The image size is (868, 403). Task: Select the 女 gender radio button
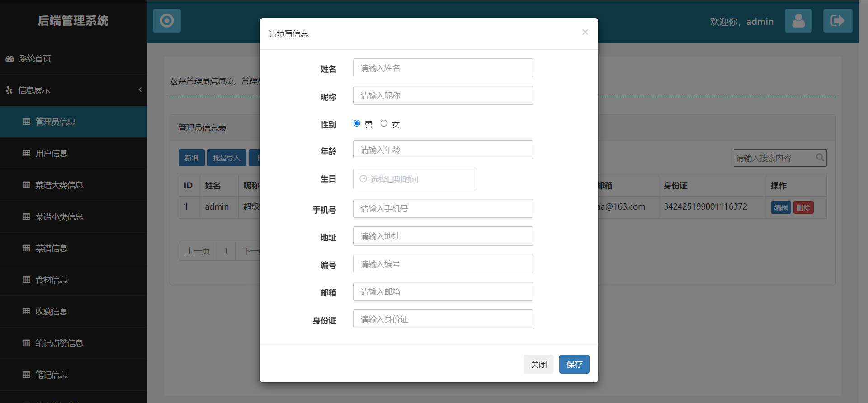[384, 123]
